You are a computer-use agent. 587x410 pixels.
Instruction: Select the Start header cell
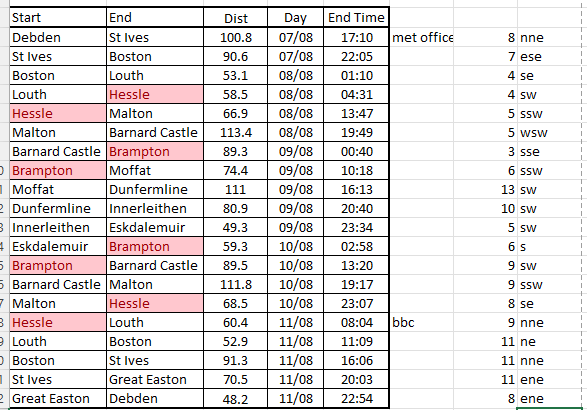(58, 18)
